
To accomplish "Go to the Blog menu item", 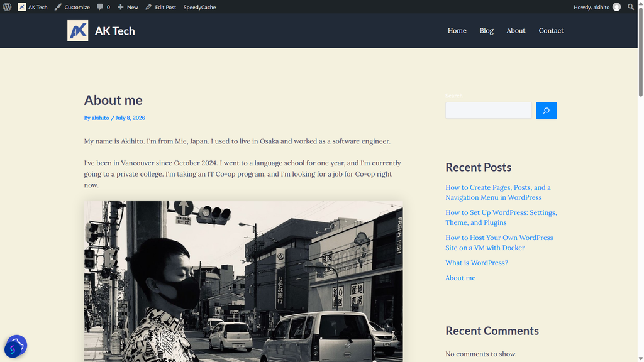I will 486,31.
